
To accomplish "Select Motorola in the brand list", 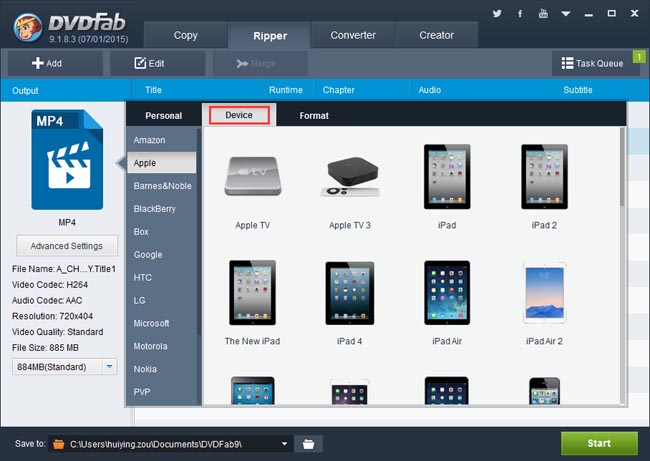I will 161,346.
